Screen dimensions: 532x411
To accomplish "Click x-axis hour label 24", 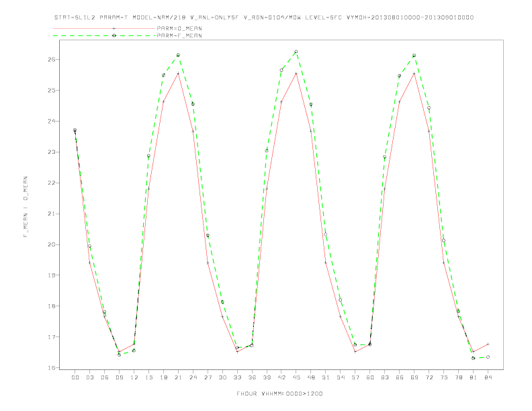I will click(x=193, y=377).
